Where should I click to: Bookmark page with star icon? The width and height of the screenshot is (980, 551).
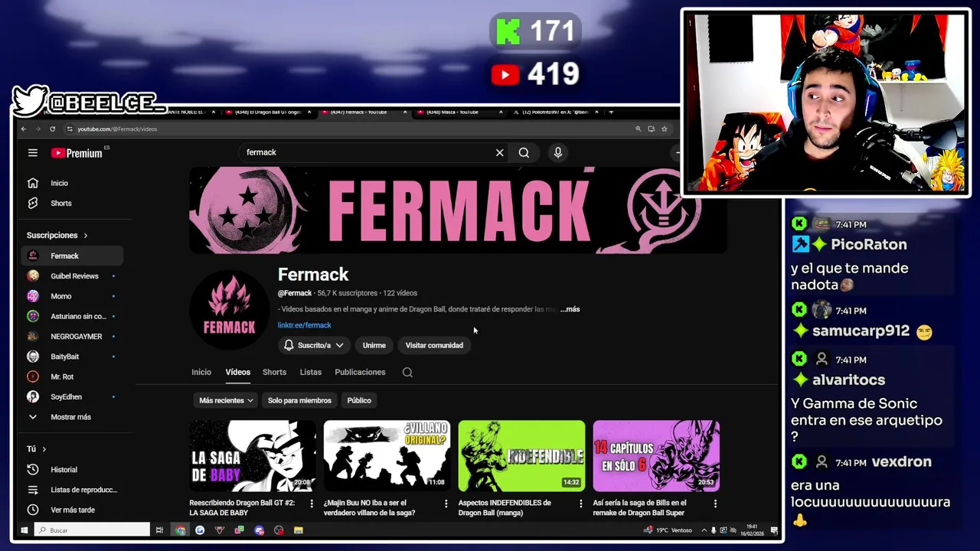click(665, 129)
